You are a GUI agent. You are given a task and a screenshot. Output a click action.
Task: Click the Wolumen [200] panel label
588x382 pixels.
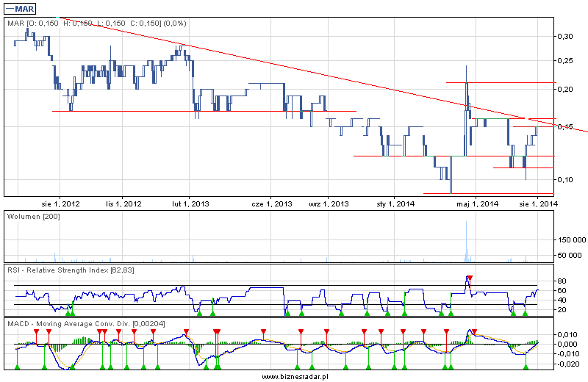pos(33,217)
